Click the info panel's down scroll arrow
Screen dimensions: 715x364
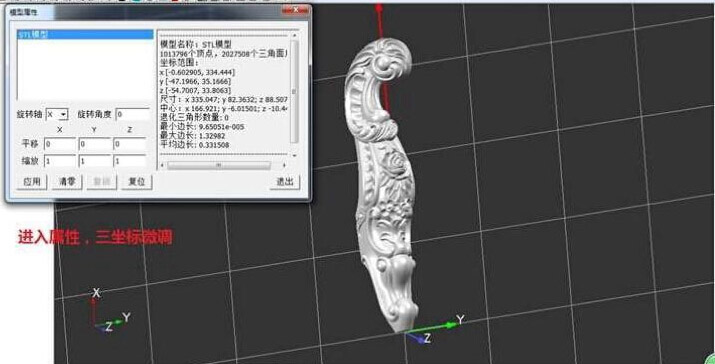tap(295, 155)
